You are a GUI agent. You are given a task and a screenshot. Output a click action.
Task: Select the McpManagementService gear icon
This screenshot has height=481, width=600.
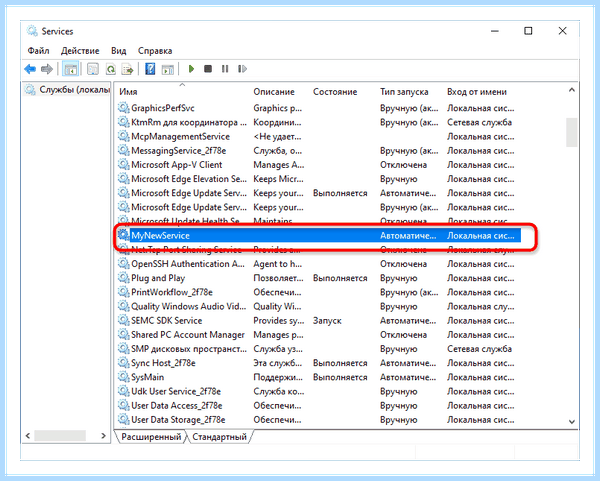(x=123, y=136)
